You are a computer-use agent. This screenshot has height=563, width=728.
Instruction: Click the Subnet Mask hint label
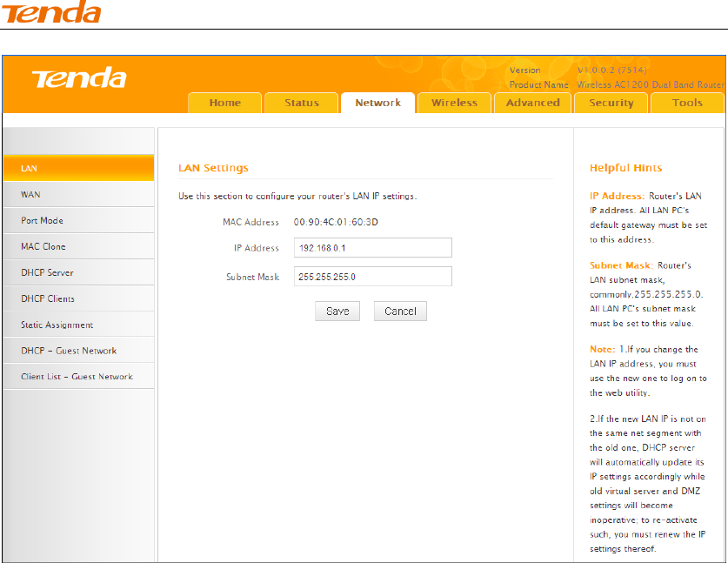point(621,265)
